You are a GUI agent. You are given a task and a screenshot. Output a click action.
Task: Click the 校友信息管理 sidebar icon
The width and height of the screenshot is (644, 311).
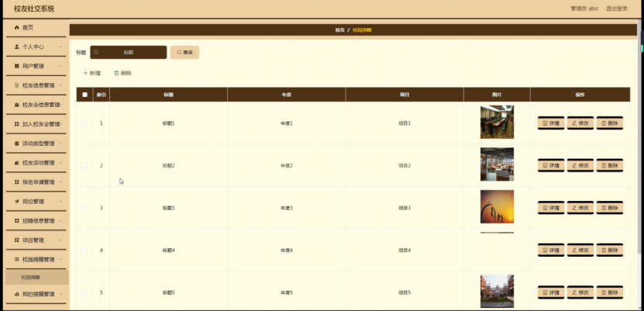click(17, 85)
